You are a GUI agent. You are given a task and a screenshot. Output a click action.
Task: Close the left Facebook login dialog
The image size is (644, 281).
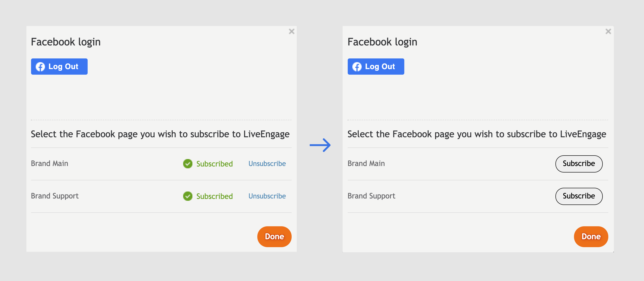[291, 32]
